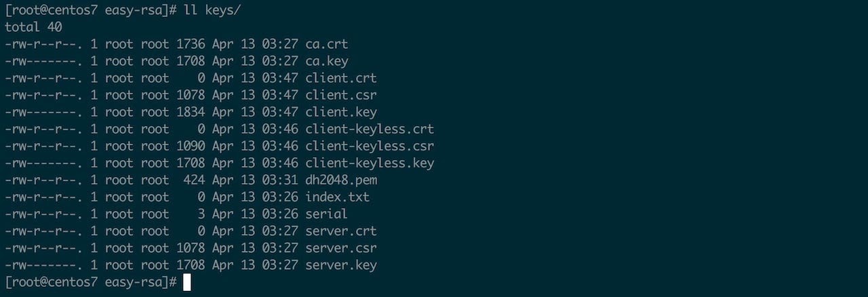
Task: Click the server.csr entry
Action: (341, 248)
